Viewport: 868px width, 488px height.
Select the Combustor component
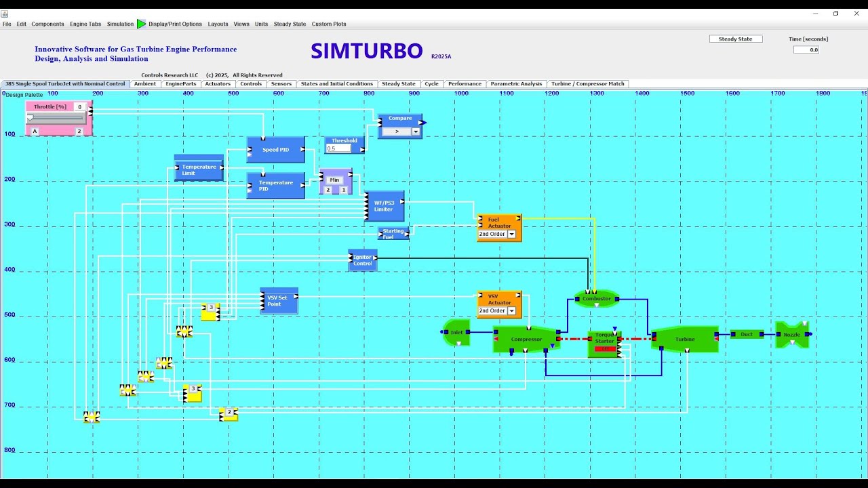(596, 299)
